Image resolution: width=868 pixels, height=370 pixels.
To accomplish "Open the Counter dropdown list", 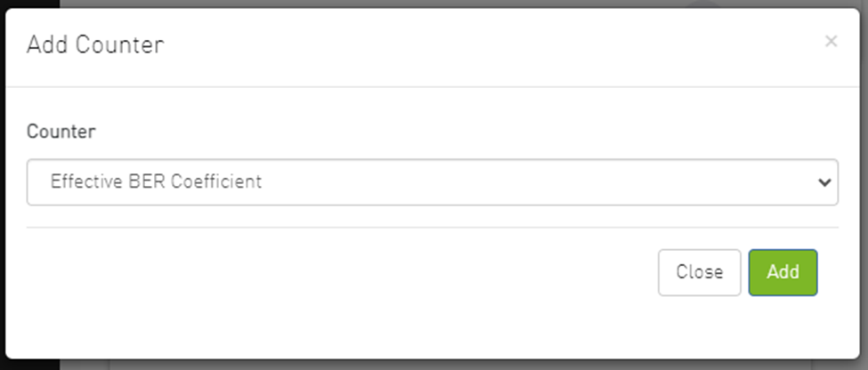I will pyautogui.click(x=432, y=182).
